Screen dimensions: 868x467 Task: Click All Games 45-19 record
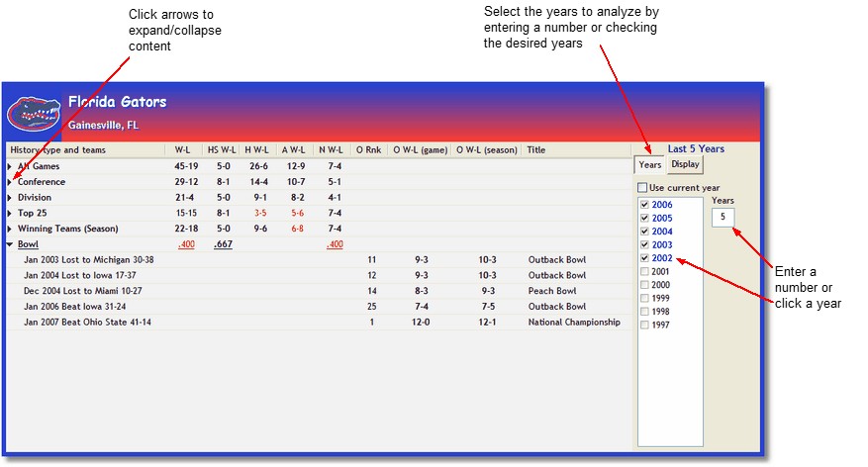[x=186, y=166]
